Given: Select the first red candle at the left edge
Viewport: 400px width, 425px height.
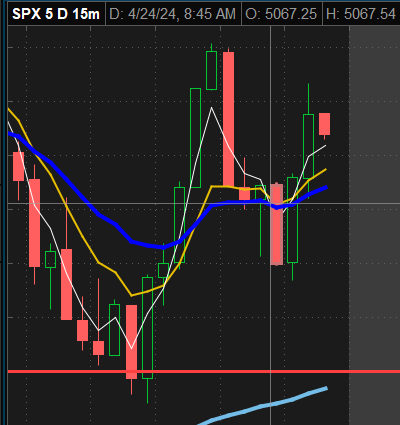Looking at the screenshot, I should pyautogui.click(x=18, y=166).
